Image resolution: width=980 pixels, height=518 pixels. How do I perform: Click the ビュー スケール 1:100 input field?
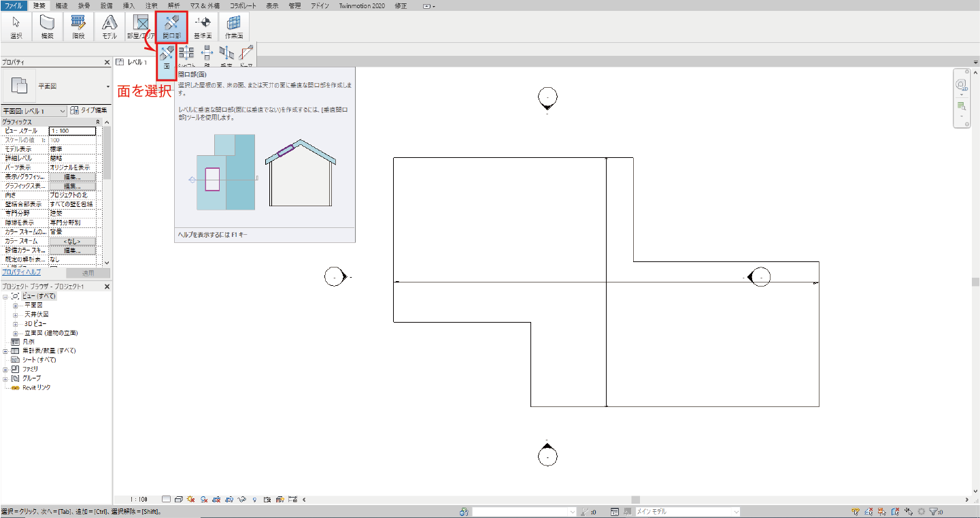[72, 131]
